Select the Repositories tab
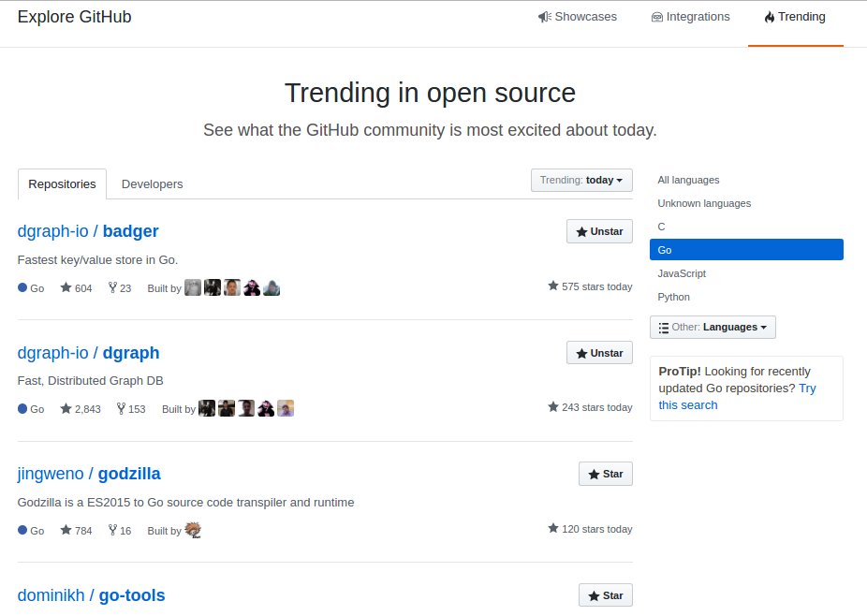Image resolution: width=867 pixels, height=616 pixels. [x=62, y=184]
